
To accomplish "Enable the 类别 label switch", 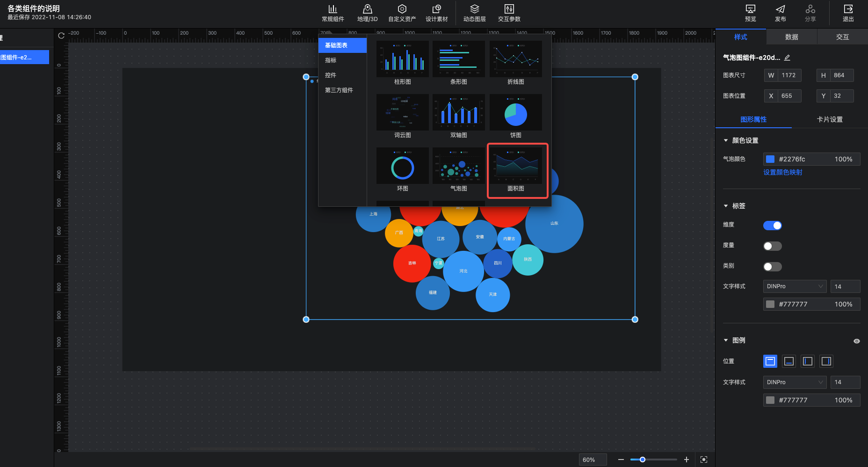I will 773,267.
